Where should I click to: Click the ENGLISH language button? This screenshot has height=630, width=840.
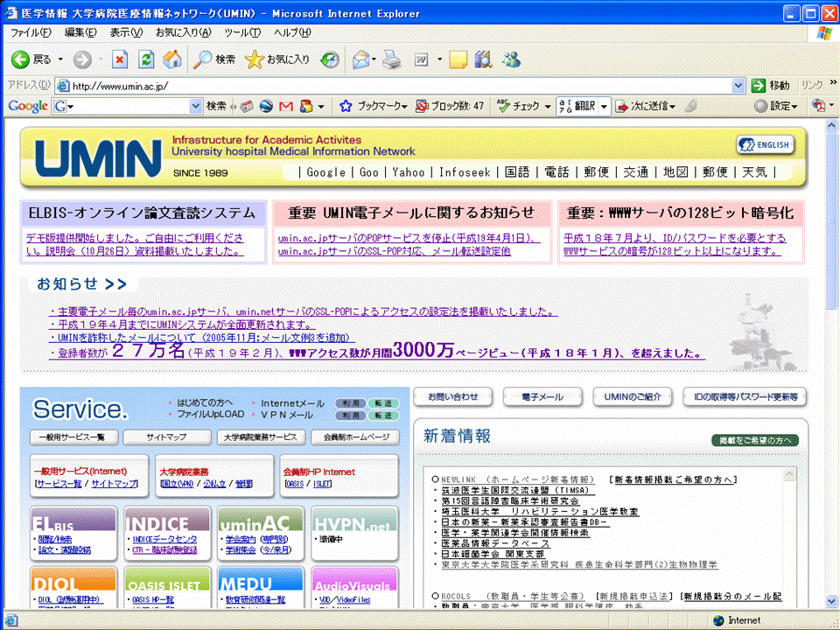coord(764,145)
